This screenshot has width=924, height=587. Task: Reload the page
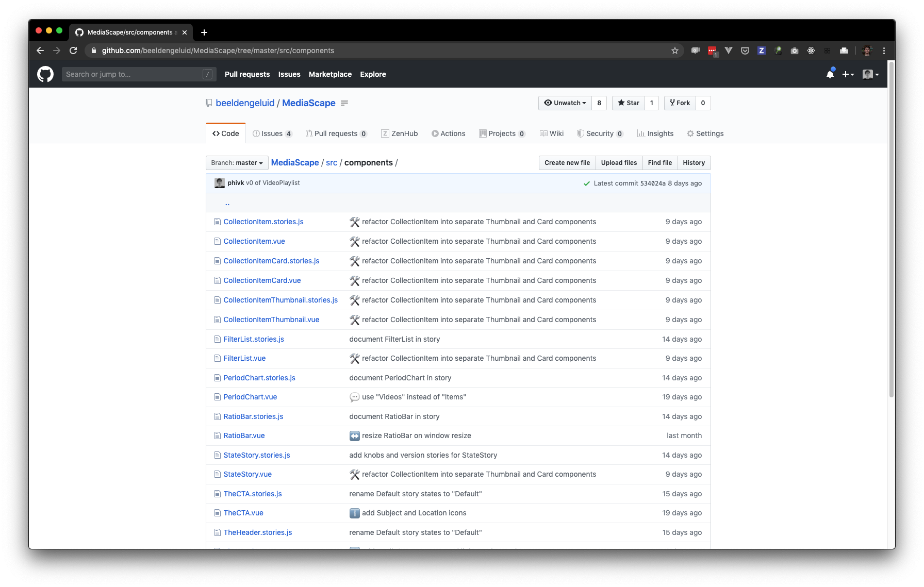(73, 51)
